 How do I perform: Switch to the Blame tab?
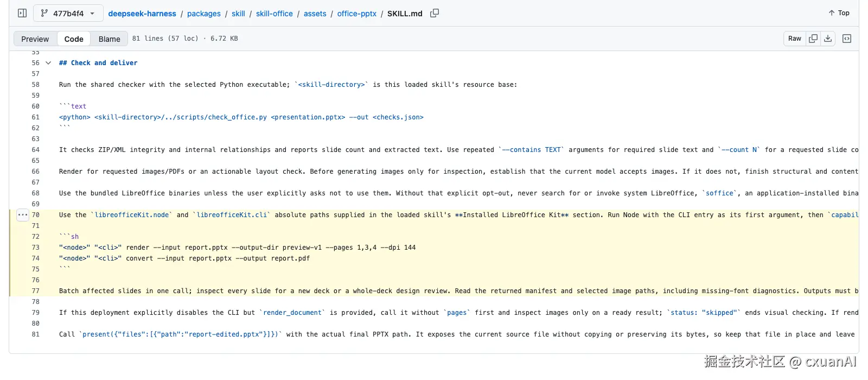[x=110, y=39]
